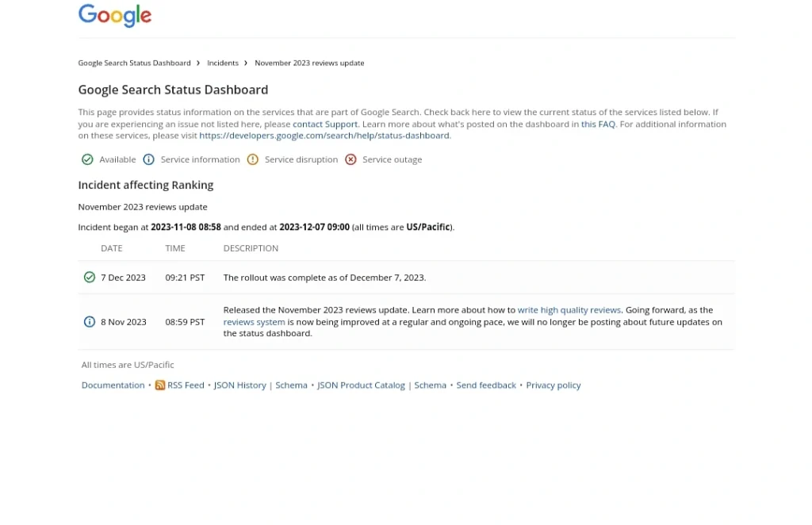Click the red Service outage legend icon

click(350, 159)
